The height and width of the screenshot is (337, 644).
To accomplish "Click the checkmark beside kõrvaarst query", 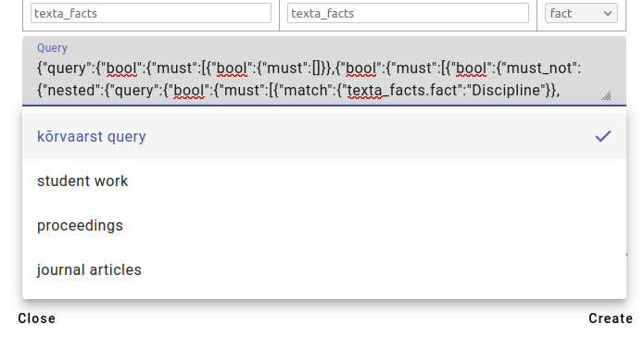I will pos(603,136).
